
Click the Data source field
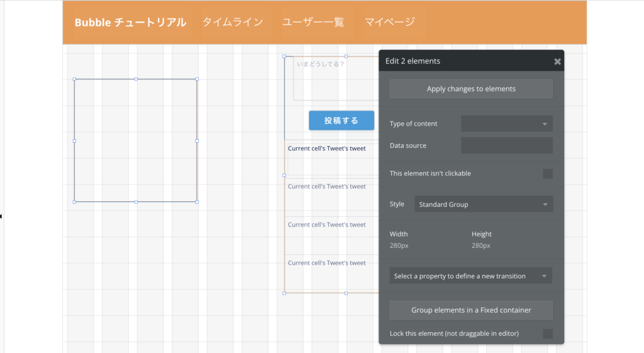[x=507, y=145]
